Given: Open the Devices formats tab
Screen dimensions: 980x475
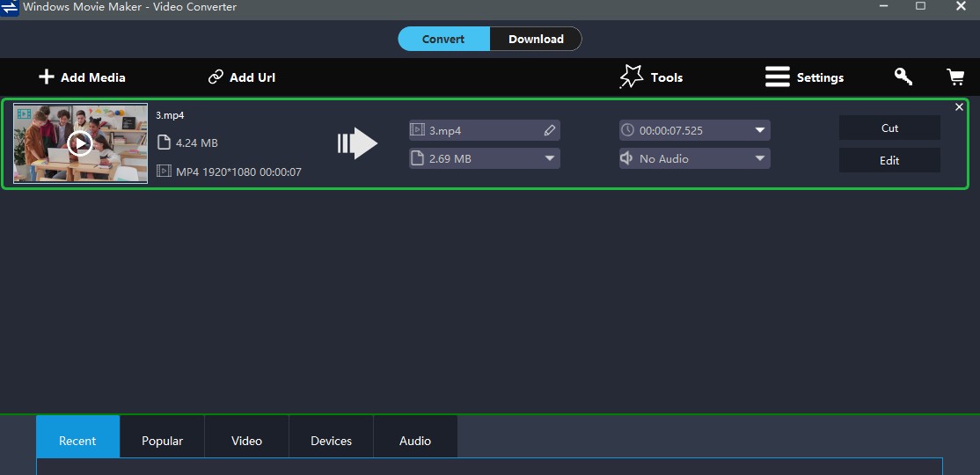Looking at the screenshot, I should coord(331,437).
